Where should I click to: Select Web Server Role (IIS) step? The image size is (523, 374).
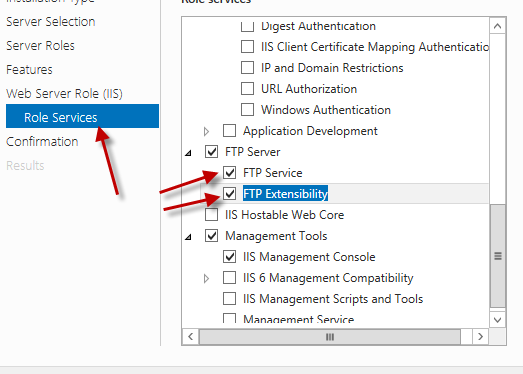(64, 94)
